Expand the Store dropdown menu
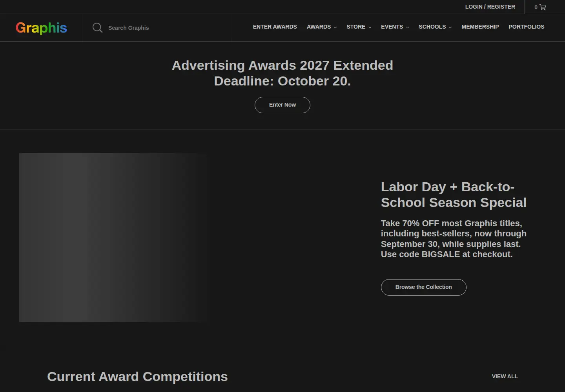 point(359,27)
